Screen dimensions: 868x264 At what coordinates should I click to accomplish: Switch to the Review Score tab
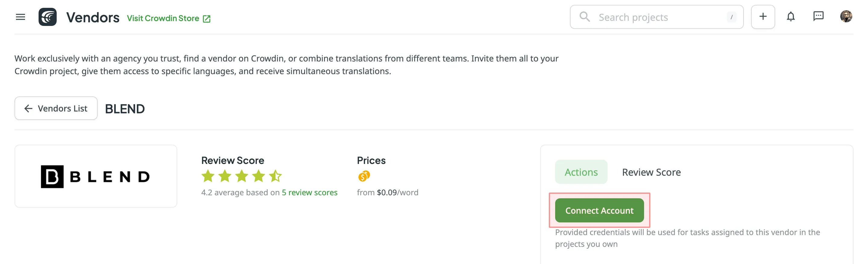[651, 172]
